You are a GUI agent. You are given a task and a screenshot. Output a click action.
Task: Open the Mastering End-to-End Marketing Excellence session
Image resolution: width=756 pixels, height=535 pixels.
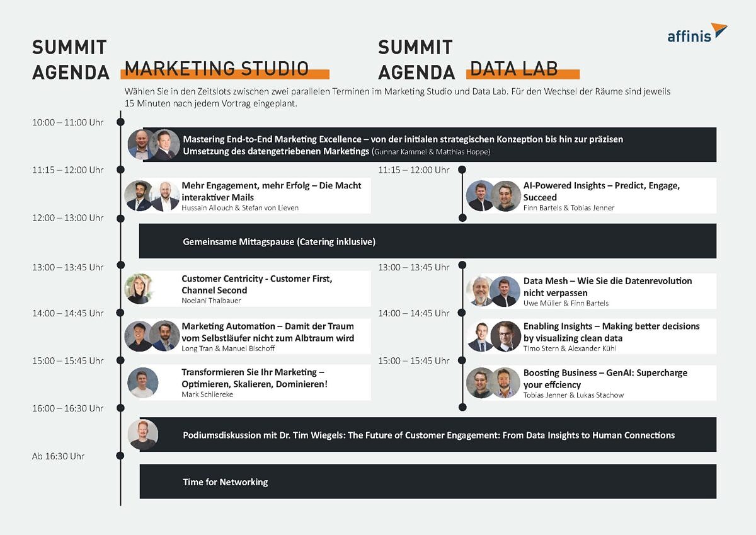pos(403,145)
